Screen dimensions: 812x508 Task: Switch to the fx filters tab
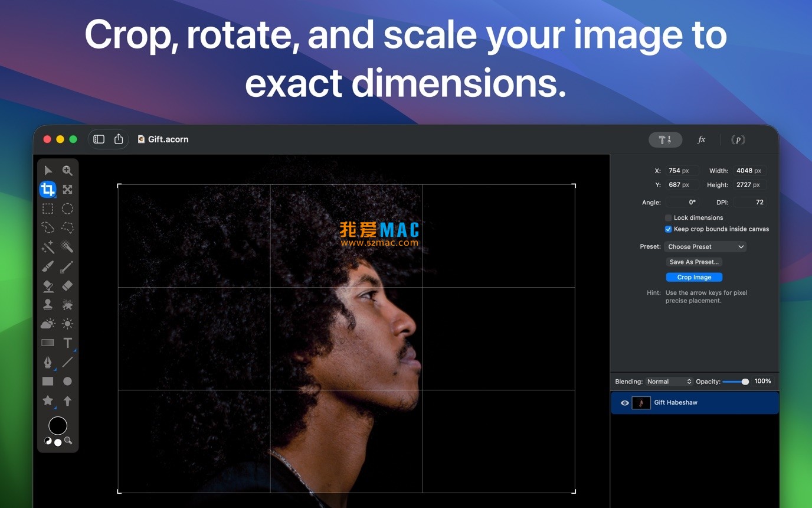coord(701,139)
